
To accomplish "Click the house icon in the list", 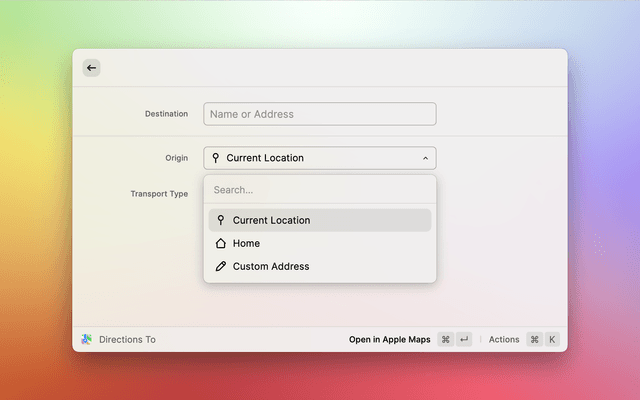I will tap(220, 243).
